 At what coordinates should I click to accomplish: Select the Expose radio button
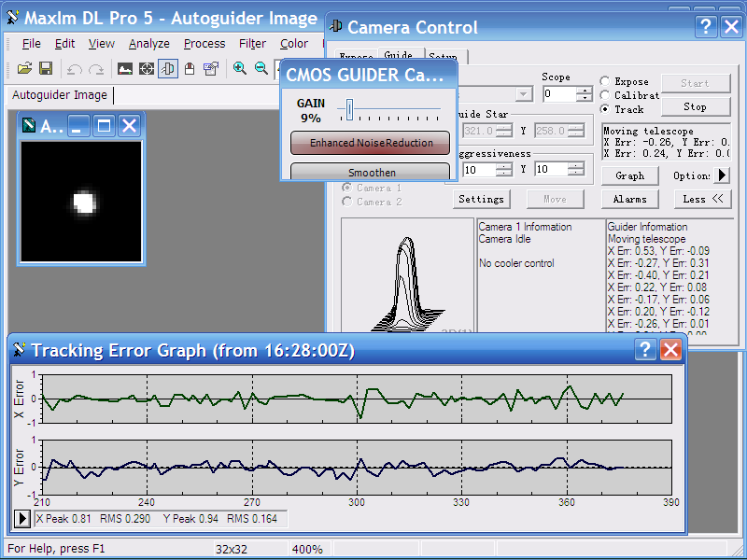[x=605, y=81]
